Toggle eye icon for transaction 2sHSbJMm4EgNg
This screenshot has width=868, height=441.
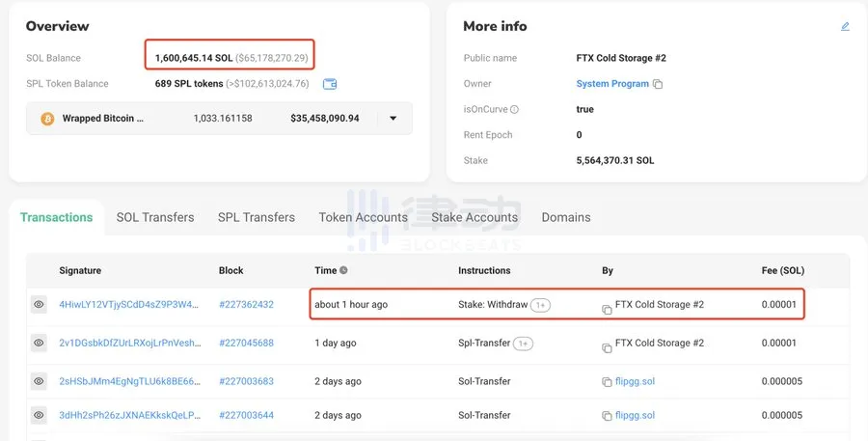(x=39, y=382)
